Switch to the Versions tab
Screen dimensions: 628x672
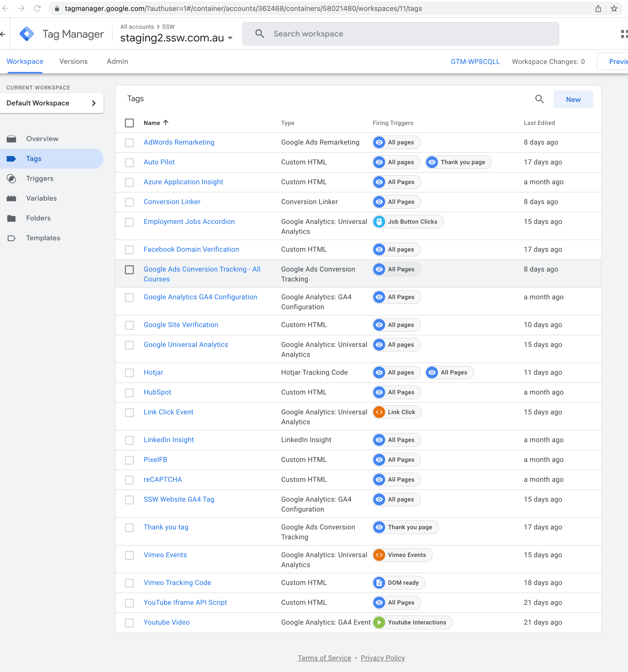(73, 61)
